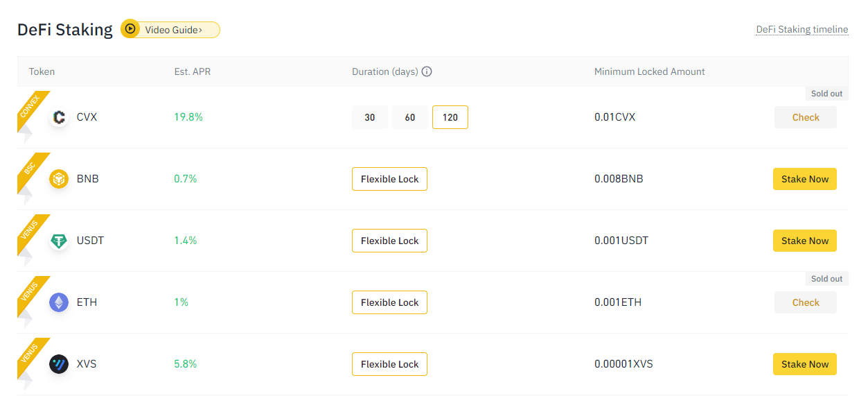
Task: Click the Video Guide play icon
Action: [130, 29]
